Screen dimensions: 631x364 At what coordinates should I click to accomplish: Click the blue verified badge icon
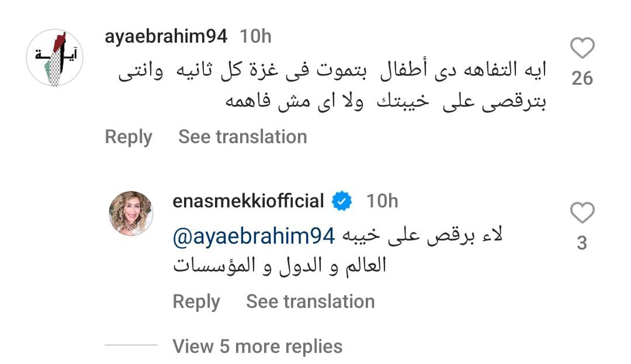pyautogui.click(x=342, y=202)
